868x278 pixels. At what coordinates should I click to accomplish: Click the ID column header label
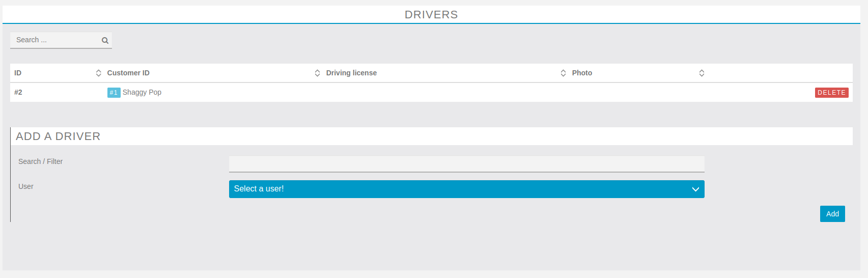(18, 73)
